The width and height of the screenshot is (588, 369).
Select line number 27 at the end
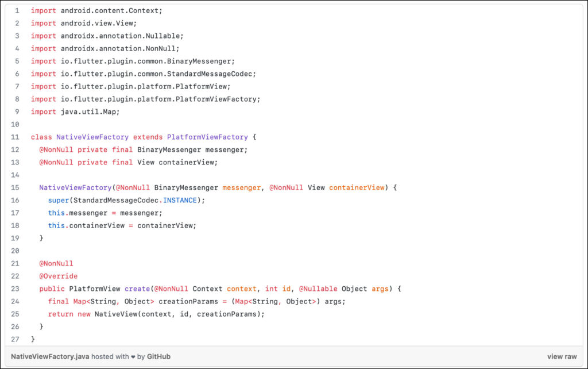point(16,339)
